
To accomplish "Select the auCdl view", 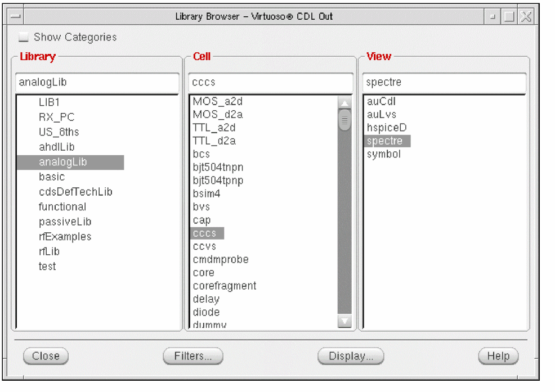I will (381, 102).
